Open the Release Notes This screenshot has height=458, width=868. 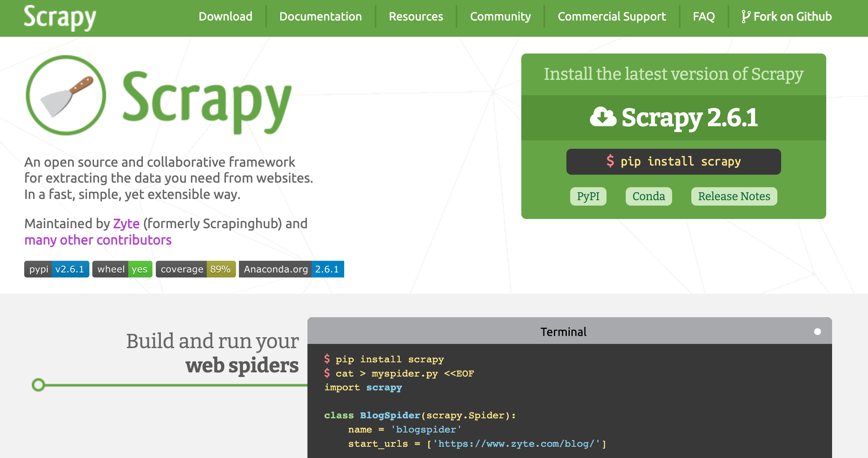(x=734, y=196)
